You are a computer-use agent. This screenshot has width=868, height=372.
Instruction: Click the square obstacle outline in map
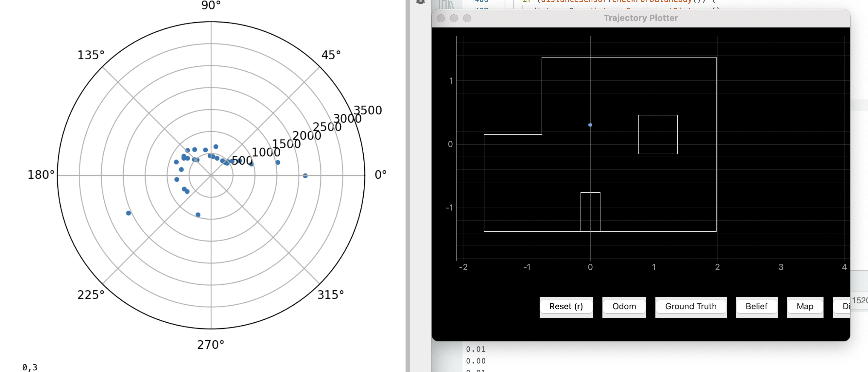click(658, 135)
